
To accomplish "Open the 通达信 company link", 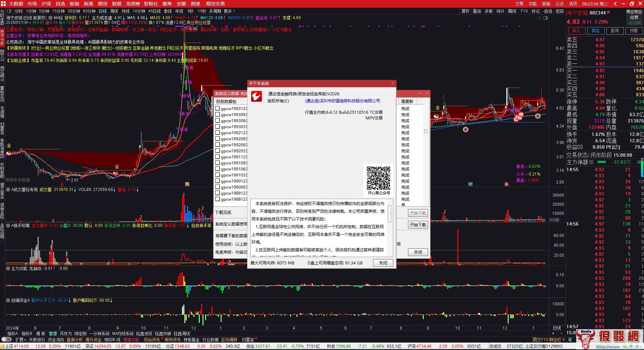I will tap(342, 101).
